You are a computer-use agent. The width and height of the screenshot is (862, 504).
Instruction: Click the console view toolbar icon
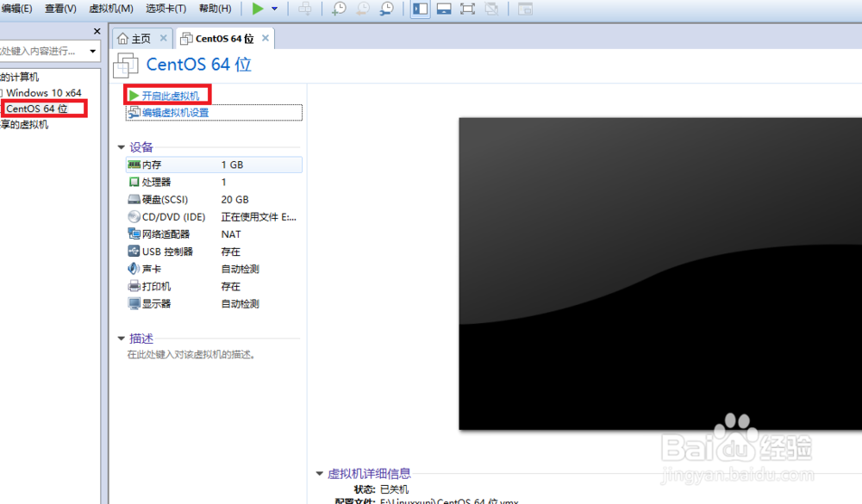[525, 9]
